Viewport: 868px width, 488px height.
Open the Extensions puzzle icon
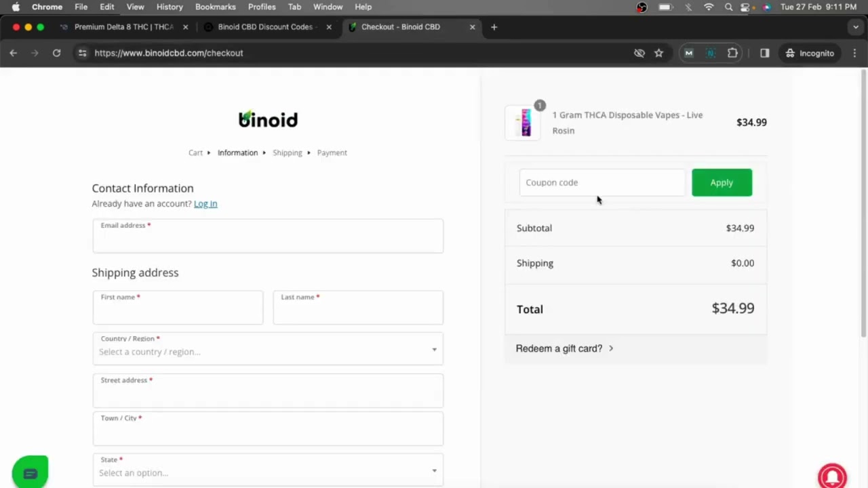(732, 53)
